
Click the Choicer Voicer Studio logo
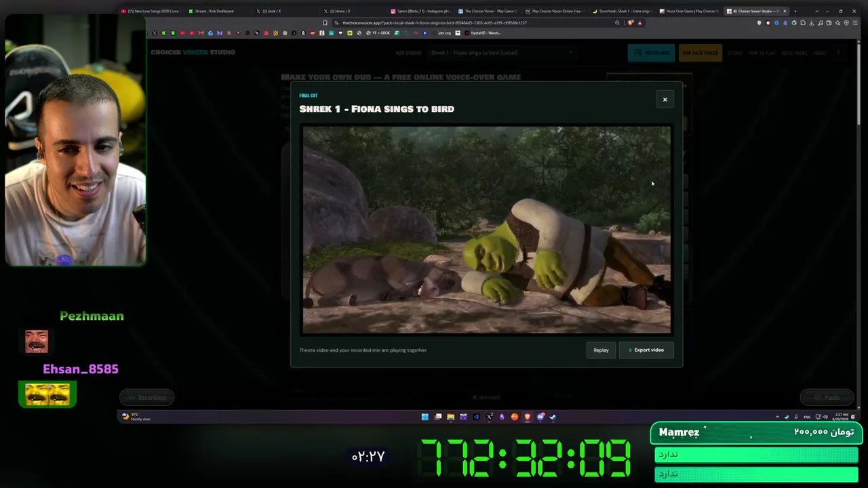tap(193, 52)
